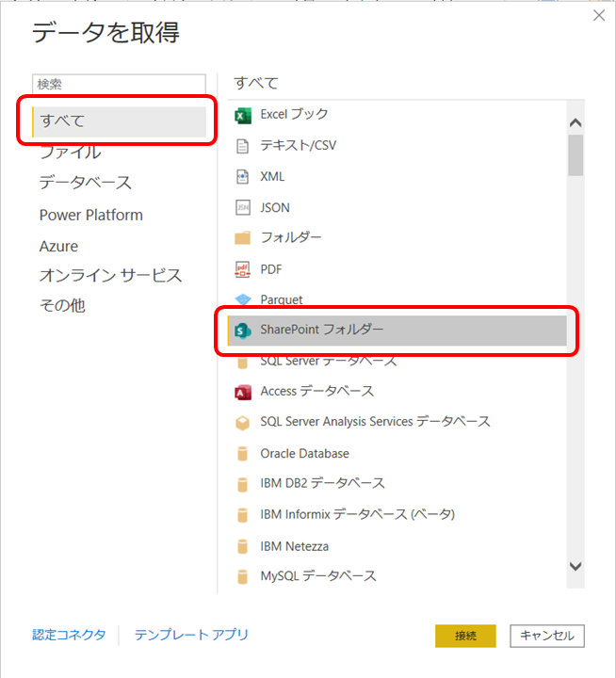This screenshot has width=616, height=678.
Task: Click the Excel ブック icon
Action: [243, 116]
